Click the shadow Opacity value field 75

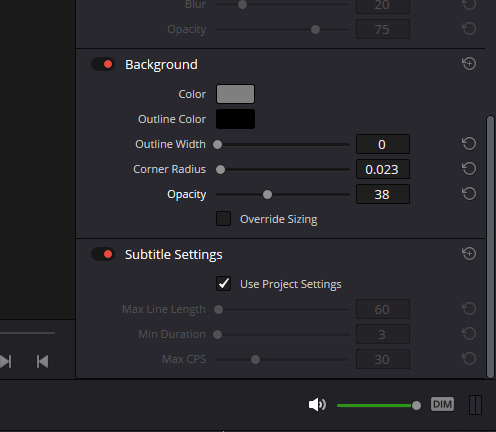(383, 29)
